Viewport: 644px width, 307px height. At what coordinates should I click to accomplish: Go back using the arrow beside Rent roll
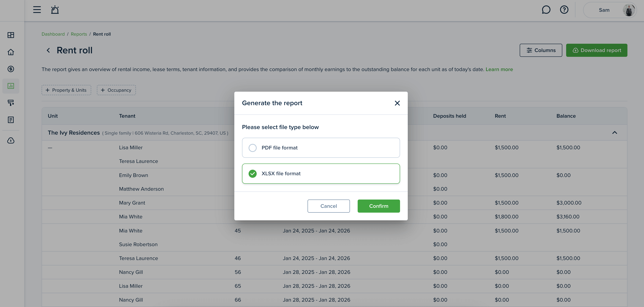(48, 50)
